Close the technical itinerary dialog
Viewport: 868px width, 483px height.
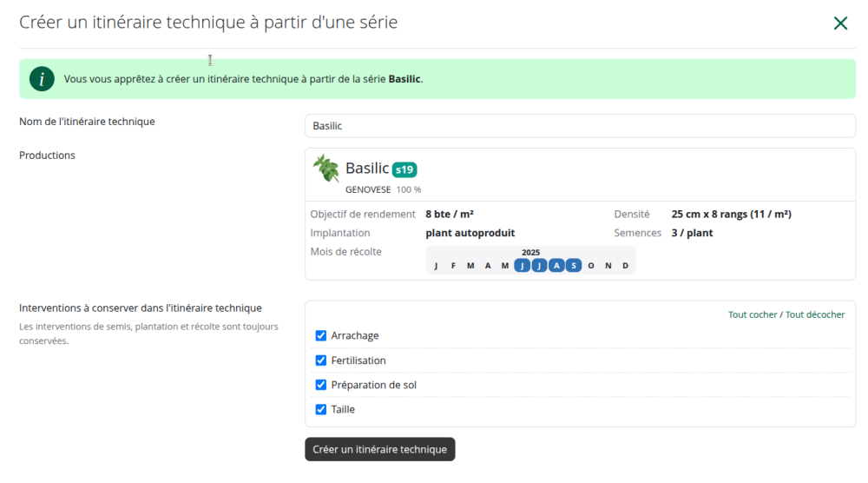tap(840, 23)
